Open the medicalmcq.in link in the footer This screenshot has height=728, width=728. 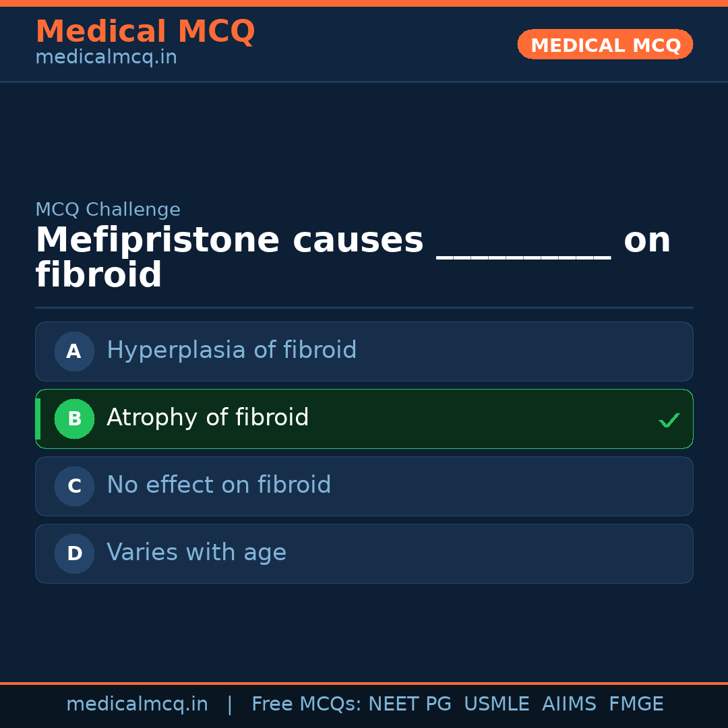[x=137, y=704]
